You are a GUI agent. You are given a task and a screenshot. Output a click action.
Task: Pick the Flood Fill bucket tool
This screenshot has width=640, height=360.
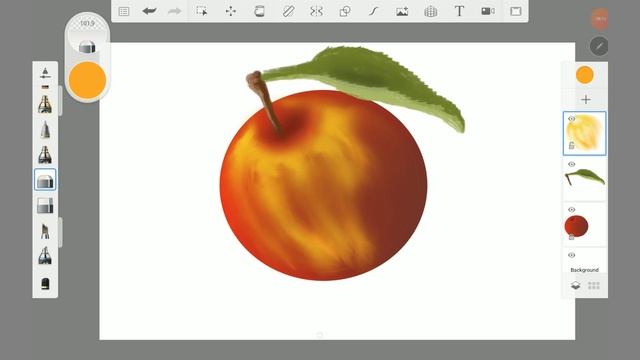click(259, 11)
